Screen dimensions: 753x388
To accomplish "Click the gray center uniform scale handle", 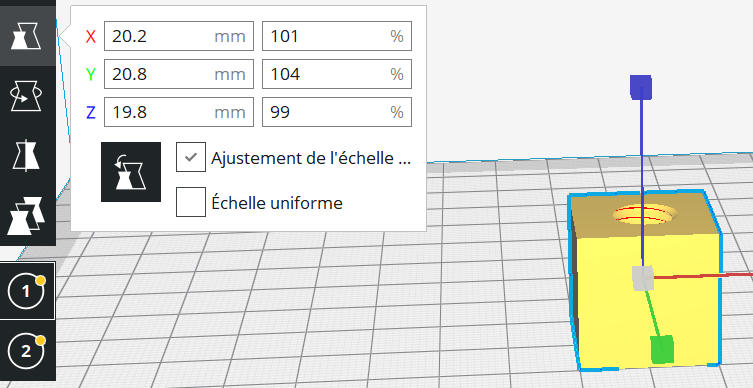I will point(643,278).
